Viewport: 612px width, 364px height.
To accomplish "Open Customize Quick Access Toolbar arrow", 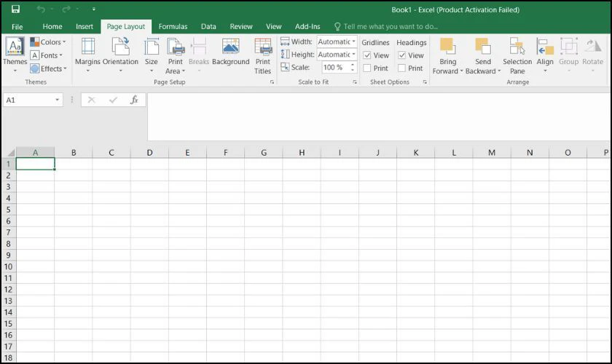I will (x=94, y=9).
